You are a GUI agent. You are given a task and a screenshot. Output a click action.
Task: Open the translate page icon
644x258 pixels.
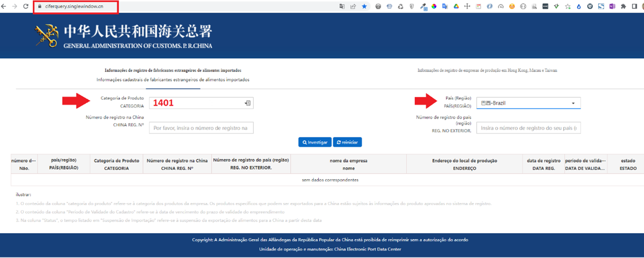click(x=342, y=6)
